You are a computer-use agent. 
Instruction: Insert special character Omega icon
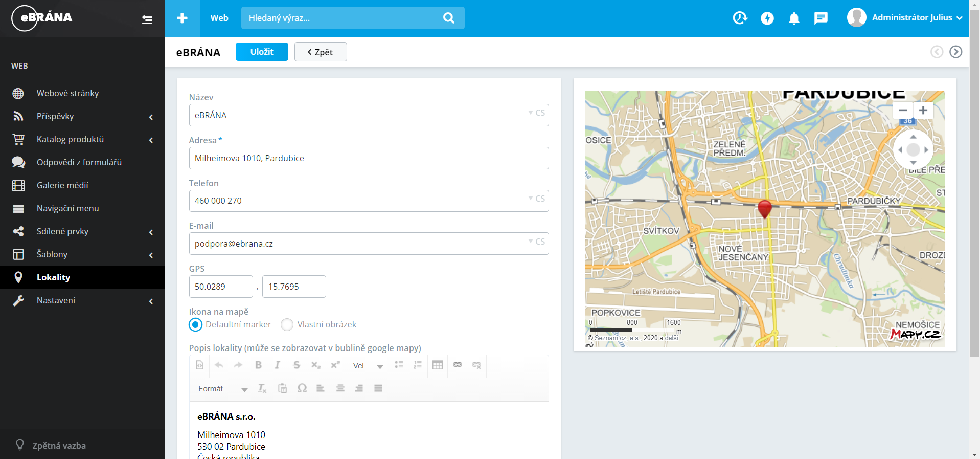pyautogui.click(x=302, y=388)
